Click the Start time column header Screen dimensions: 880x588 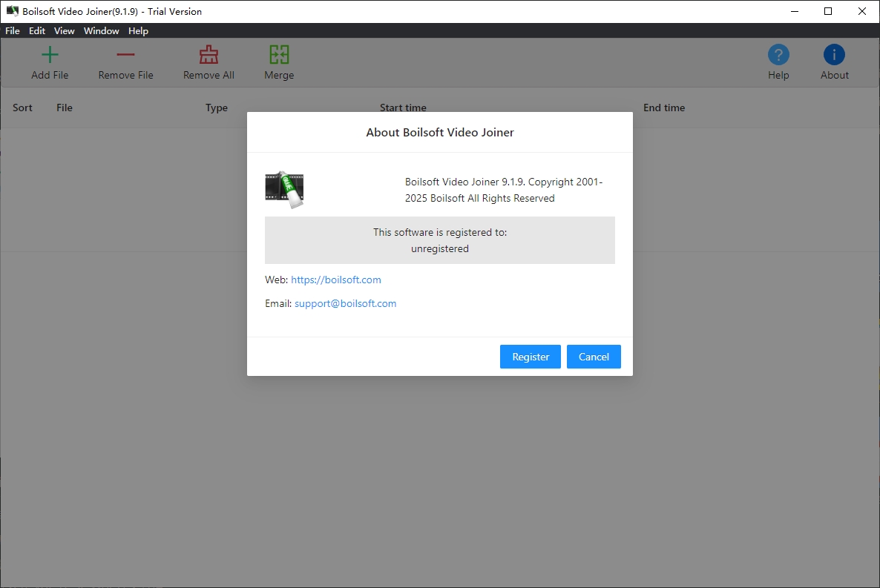(403, 108)
